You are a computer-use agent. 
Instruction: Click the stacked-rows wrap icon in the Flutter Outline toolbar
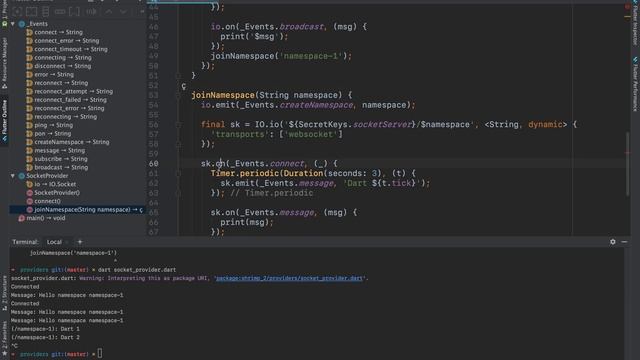[x=46, y=12]
